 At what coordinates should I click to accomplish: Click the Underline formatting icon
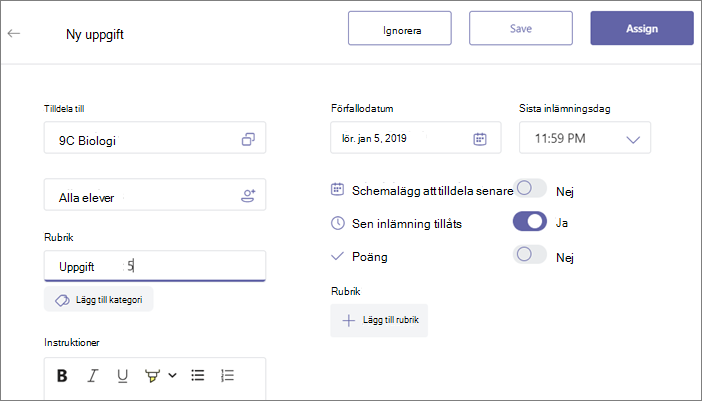122,376
